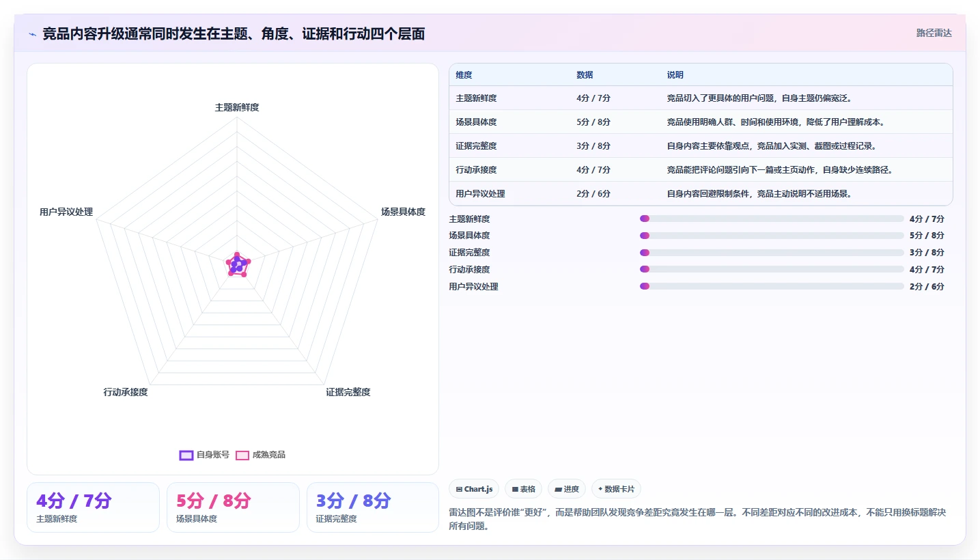Screen dimensions: 980x560
Task: Click the 用户异议处理 radar axis label
Action: pos(66,212)
